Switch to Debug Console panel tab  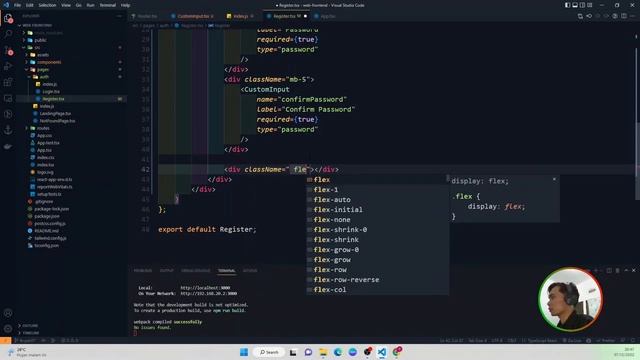(196, 270)
